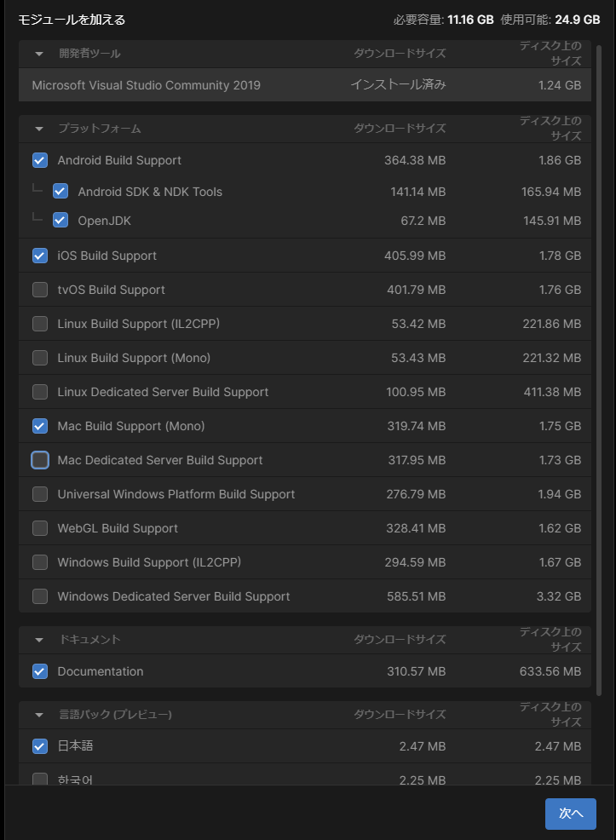Screen dimensions: 616x840
Task: Uncheck iOS Build Support
Action: point(40,256)
